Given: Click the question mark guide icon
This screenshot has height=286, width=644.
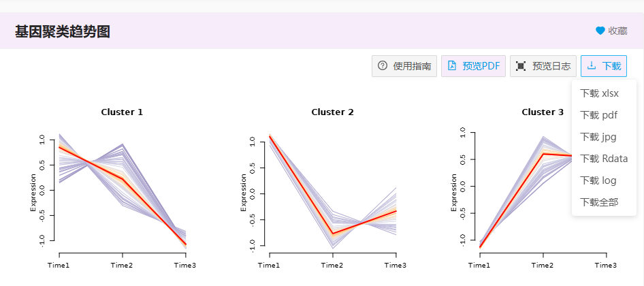Looking at the screenshot, I should click(x=383, y=66).
